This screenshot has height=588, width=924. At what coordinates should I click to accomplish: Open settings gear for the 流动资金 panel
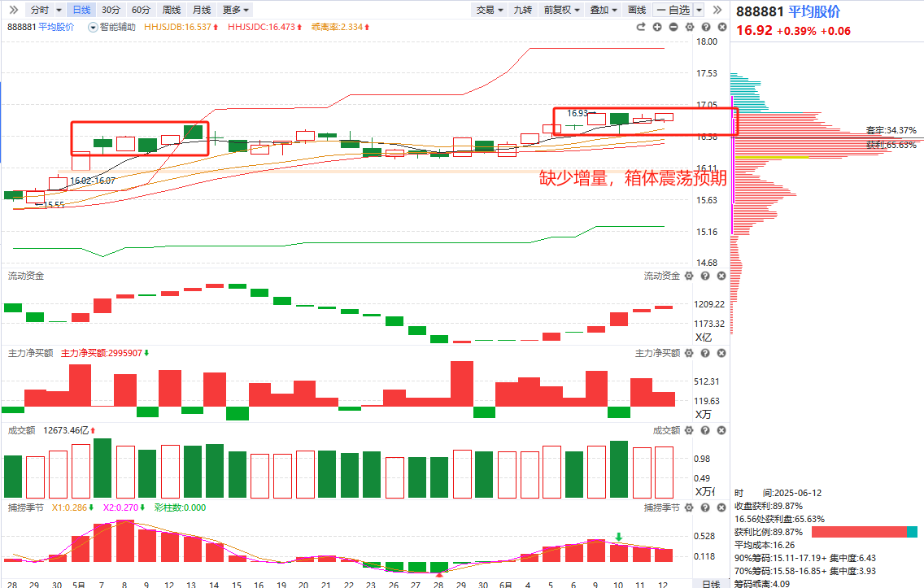click(689, 276)
